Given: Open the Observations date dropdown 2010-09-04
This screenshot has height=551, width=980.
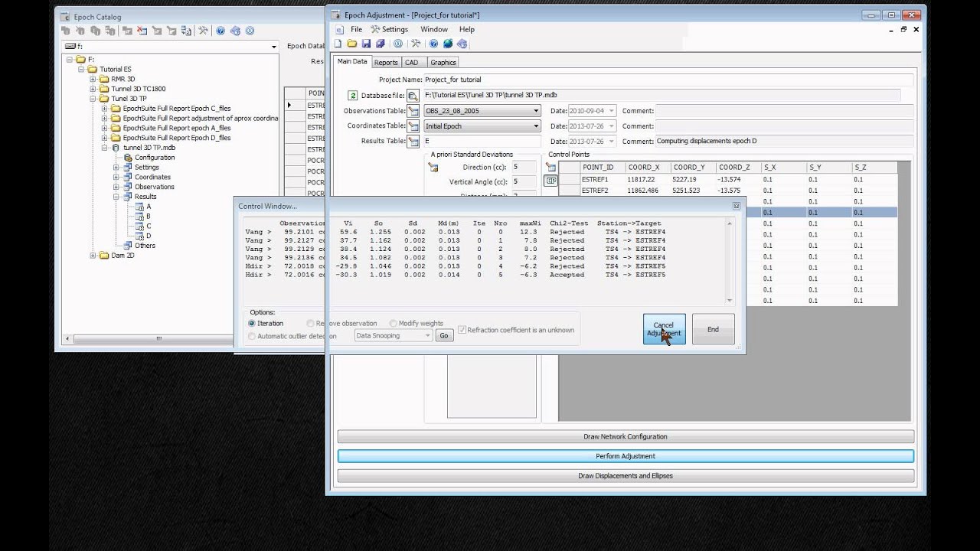Looking at the screenshot, I should click(612, 111).
